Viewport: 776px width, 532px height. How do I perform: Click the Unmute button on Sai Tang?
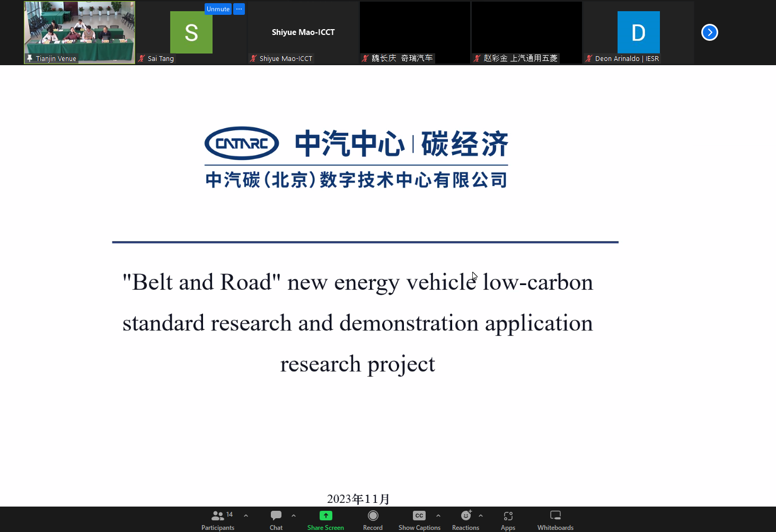pyautogui.click(x=218, y=9)
